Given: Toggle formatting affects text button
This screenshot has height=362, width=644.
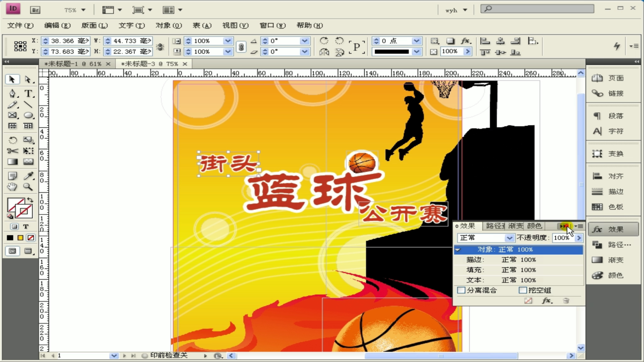Looking at the screenshot, I should [26, 227].
